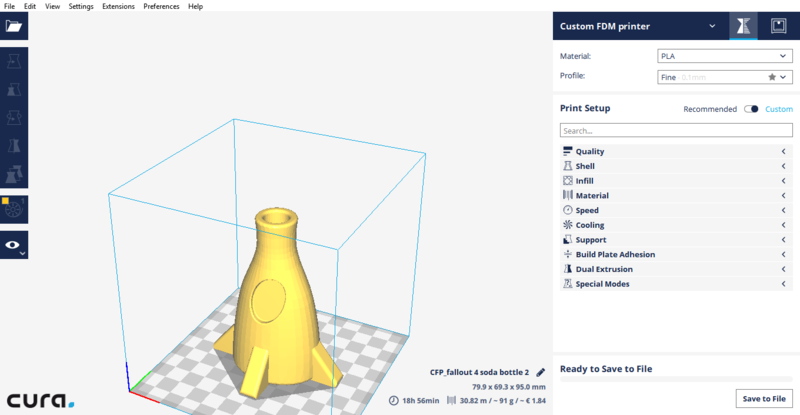The height and width of the screenshot is (415, 800).
Task: Click the Shell category icon
Action: [567, 166]
